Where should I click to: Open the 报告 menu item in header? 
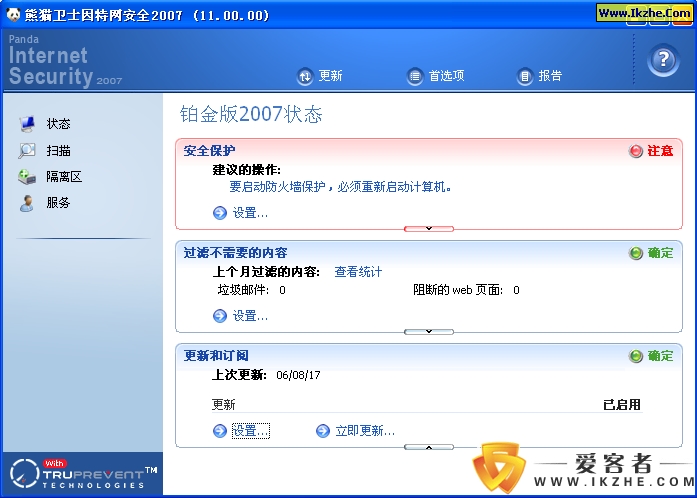(550, 76)
